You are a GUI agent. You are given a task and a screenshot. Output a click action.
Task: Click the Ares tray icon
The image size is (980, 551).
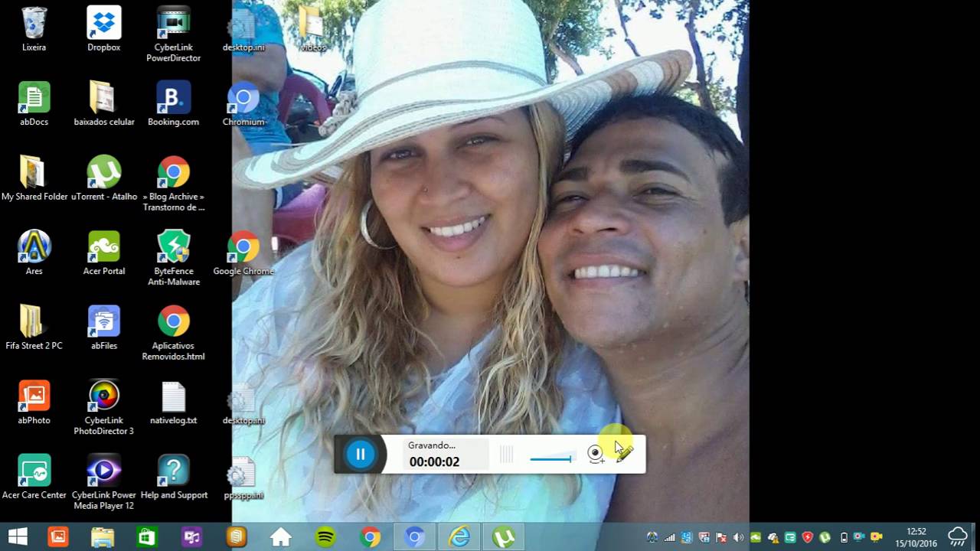coord(652,537)
